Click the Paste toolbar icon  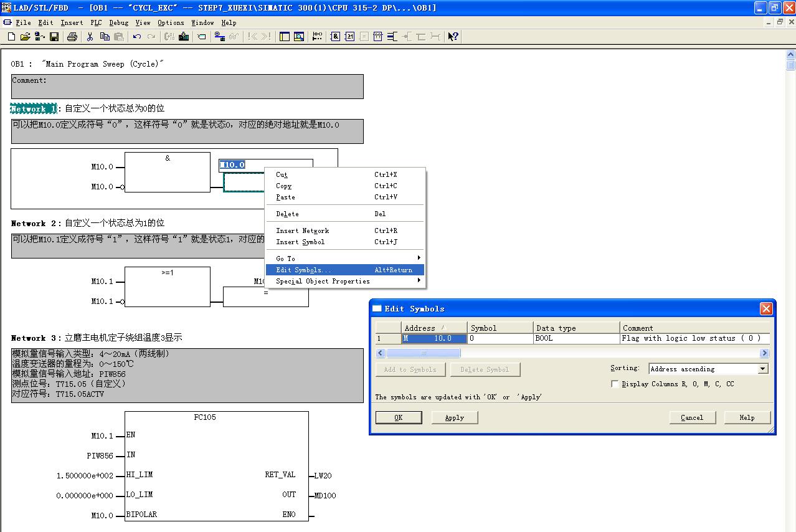click(119, 37)
